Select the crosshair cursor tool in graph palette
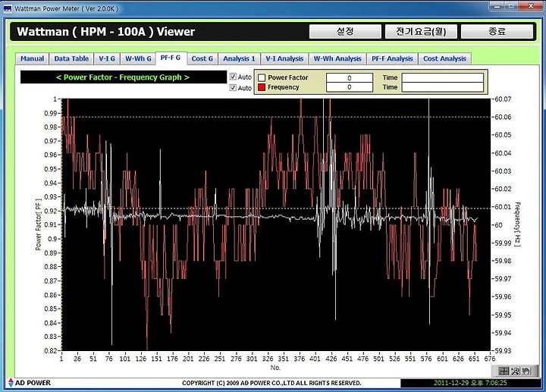The height and width of the screenshot is (392, 546). (x=504, y=371)
